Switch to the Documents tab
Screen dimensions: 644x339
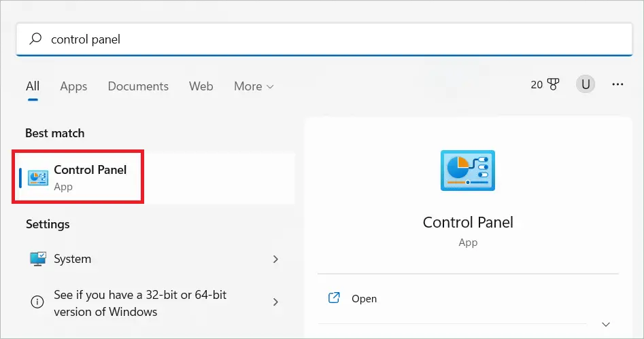(138, 86)
